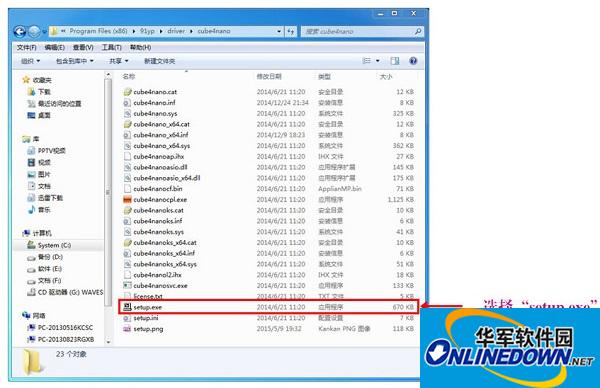Open the 备份 (D:) drive
This screenshot has width=600, height=388.
(45, 257)
